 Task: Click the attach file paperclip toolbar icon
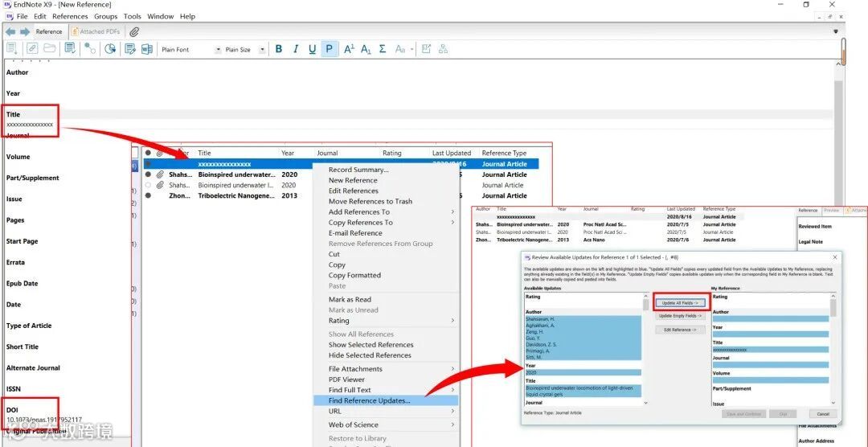(x=33, y=49)
